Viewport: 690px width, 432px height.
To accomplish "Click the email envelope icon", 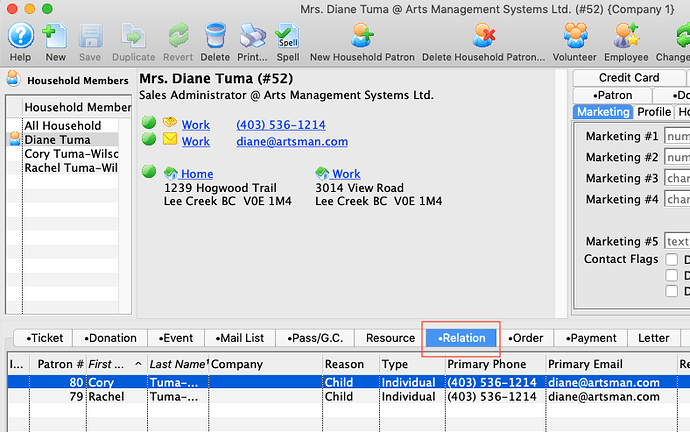I will [x=170, y=139].
